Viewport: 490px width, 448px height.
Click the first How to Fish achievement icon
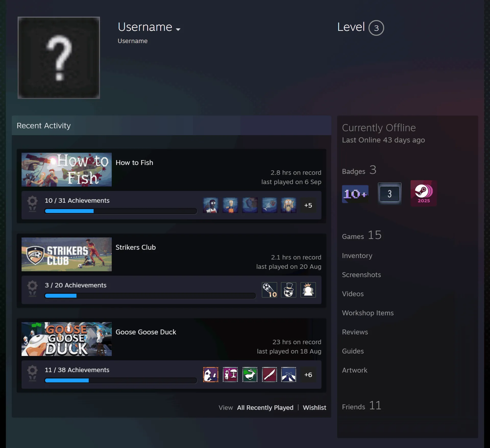(x=211, y=205)
